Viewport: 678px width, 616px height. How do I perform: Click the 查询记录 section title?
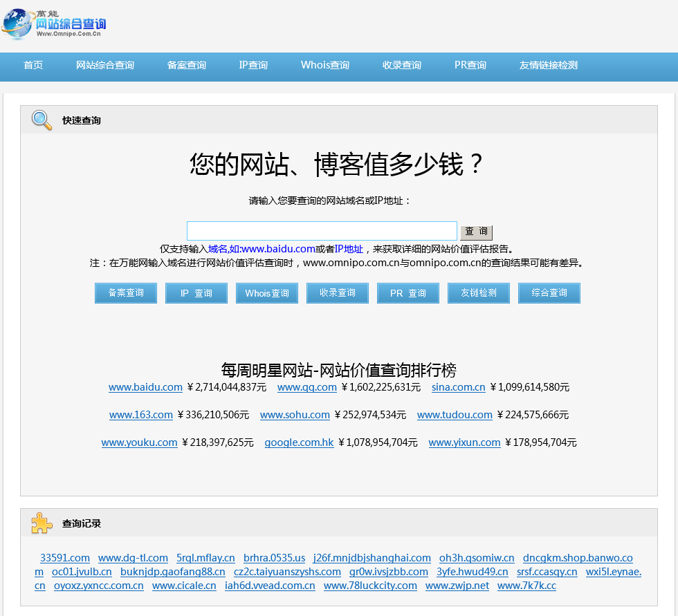click(82, 523)
